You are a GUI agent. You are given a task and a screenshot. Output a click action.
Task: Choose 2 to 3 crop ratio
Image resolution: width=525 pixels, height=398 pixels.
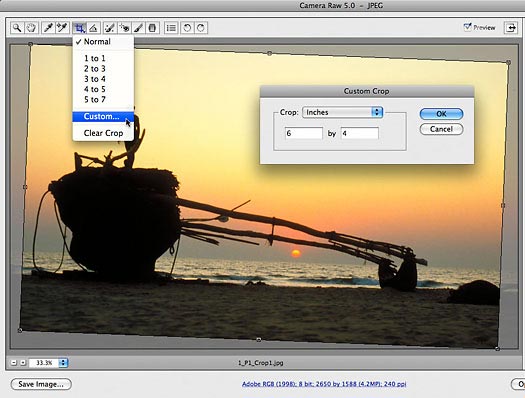coord(103,69)
